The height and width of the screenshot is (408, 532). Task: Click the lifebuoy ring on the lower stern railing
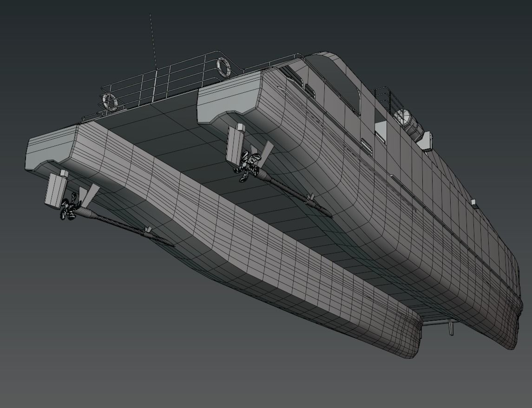(x=110, y=102)
